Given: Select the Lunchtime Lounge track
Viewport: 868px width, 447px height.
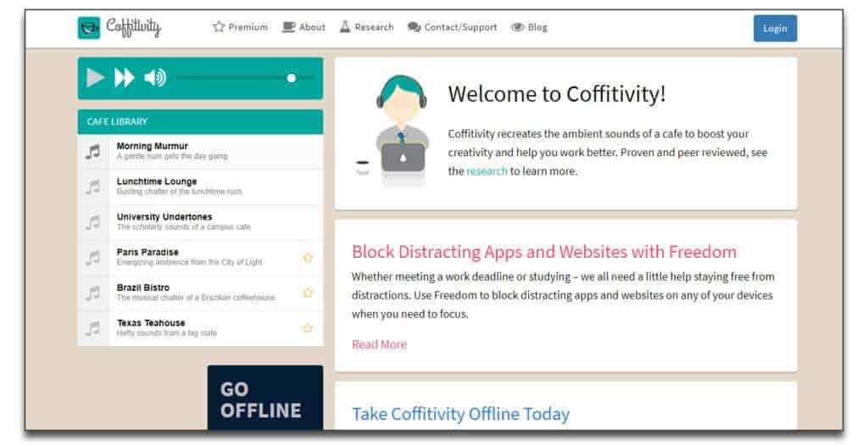Looking at the screenshot, I should coord(200,187).
